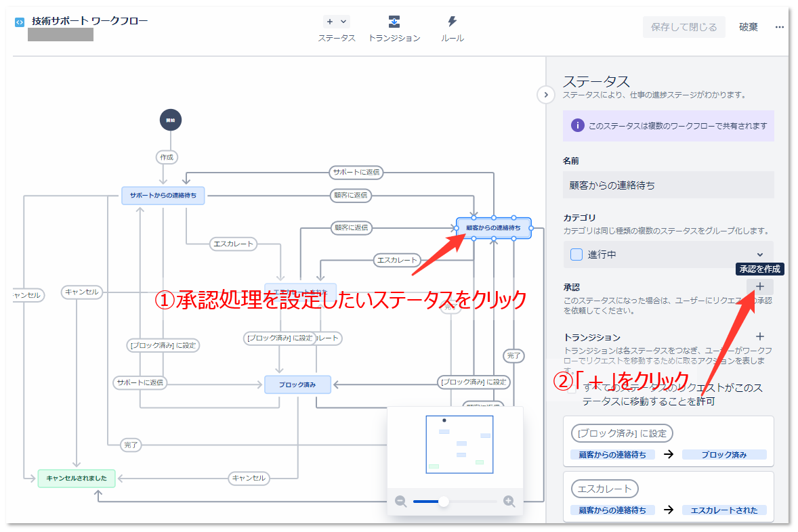Viewport: 798px width, 532px height.
Task: Click the zoom-out magnifier icon
Action: pyautogui.click(x=400, y=502)
